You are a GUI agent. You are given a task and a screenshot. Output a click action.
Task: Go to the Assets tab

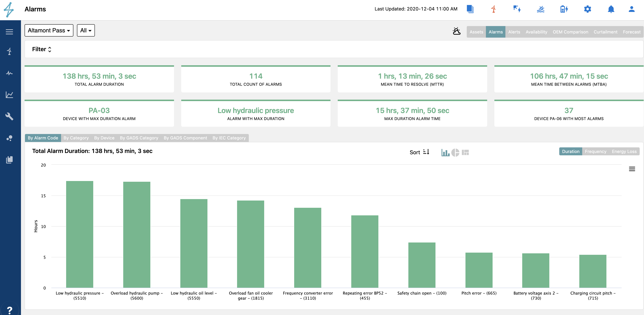click(x=476, y=32)
